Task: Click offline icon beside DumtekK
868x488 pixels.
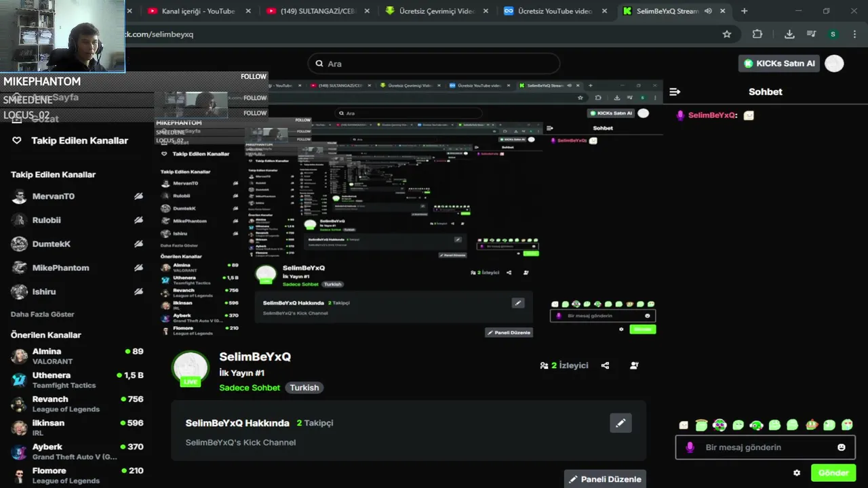Action: coord(138,244)
